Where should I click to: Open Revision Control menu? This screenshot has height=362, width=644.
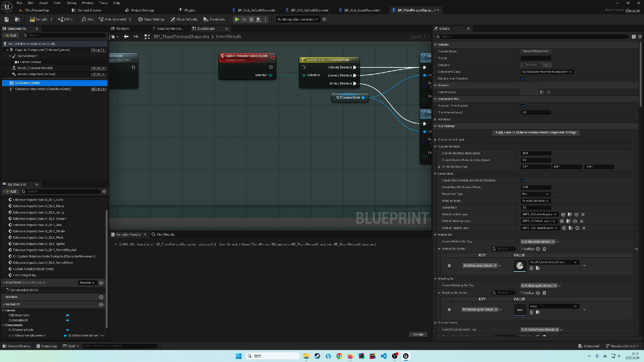(x=622, y=346)
